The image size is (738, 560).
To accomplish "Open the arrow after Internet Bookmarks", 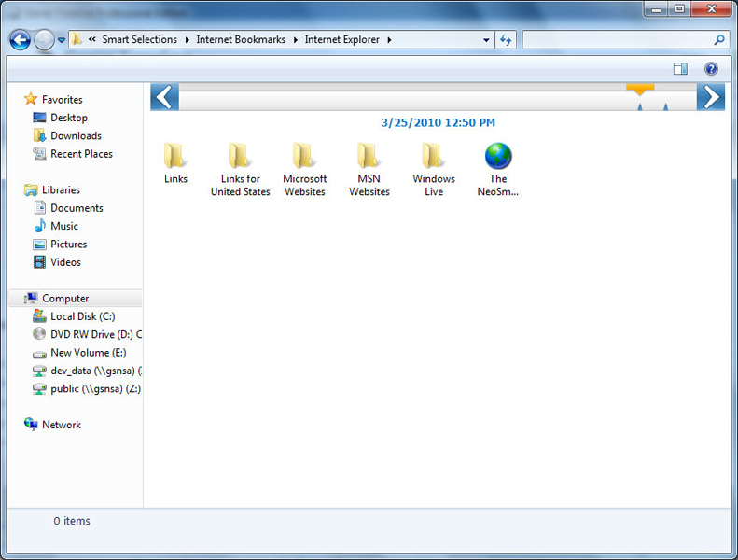I will pos(296,40).
